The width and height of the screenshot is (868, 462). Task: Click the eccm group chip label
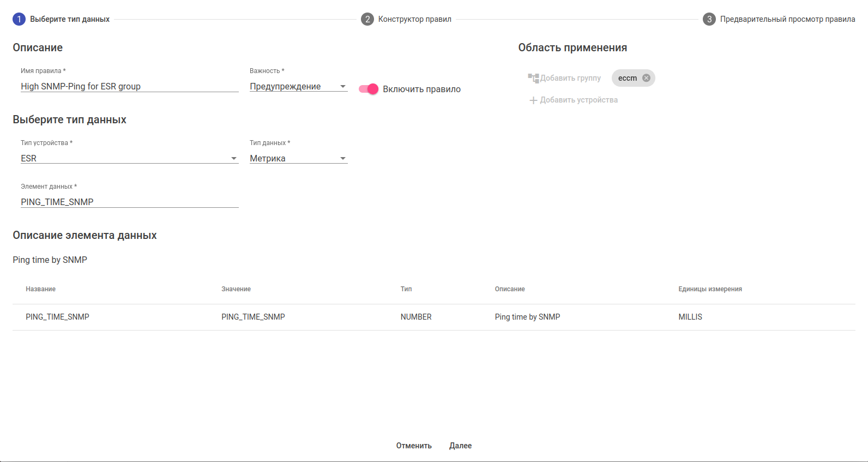click(627, 78)
